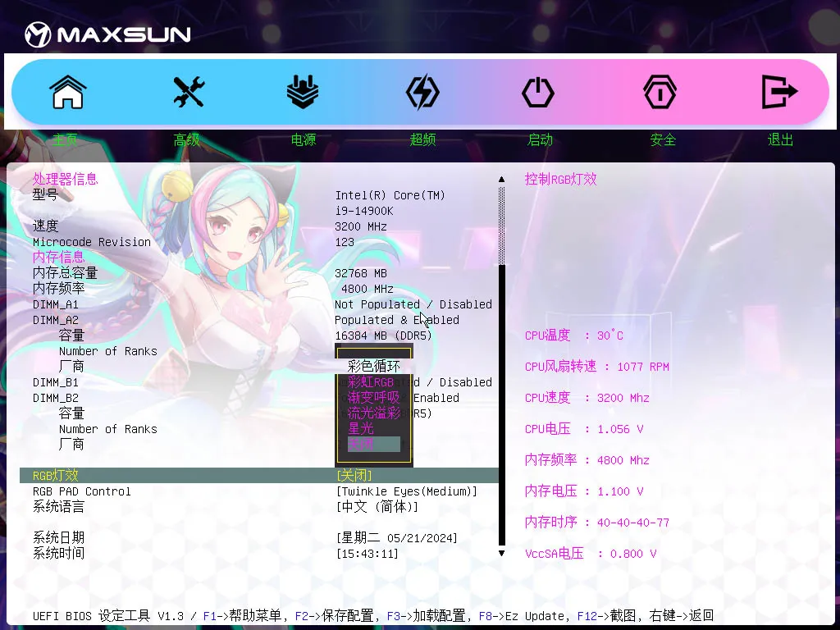Click F2 save configuration shortcut
The height and width of the screenshot is (630, 840).
334,616
